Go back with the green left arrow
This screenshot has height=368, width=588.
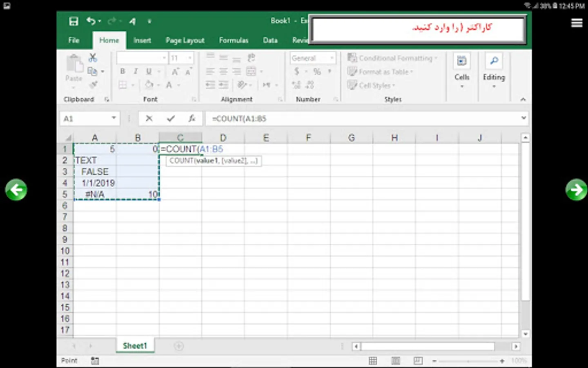[16, 190]
